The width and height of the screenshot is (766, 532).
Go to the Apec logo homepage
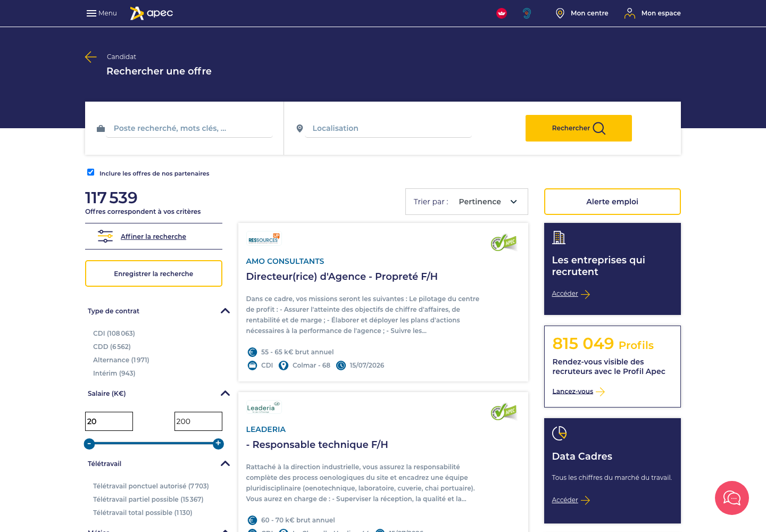(x=152, y=13)
